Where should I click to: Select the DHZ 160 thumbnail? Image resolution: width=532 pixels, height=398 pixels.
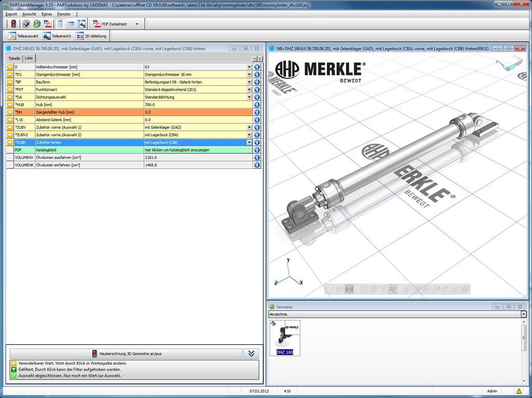coord(285,338)
